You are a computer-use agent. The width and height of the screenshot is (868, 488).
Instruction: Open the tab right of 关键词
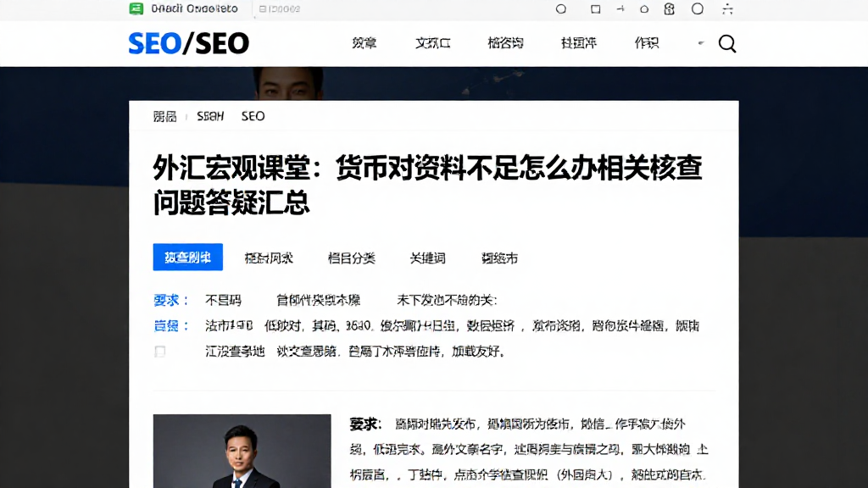(499, 258)
